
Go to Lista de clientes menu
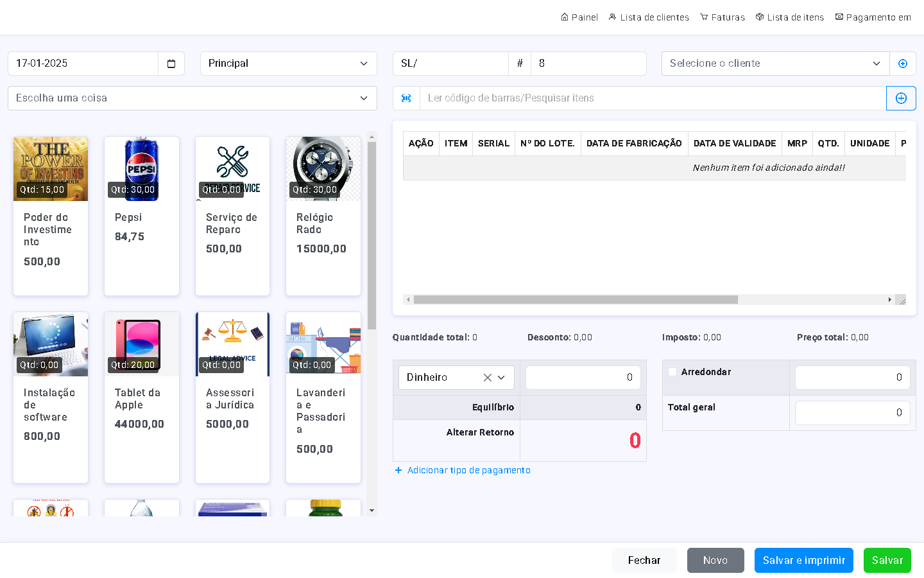coord(649,17)
